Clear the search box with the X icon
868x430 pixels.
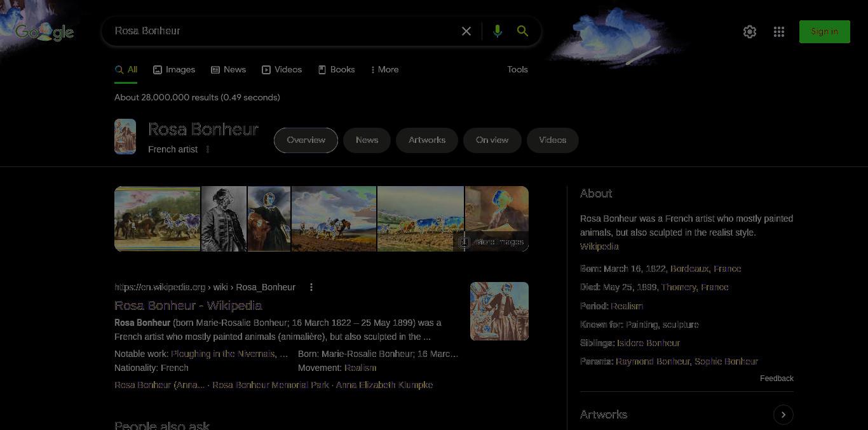[x=466, y=31]
